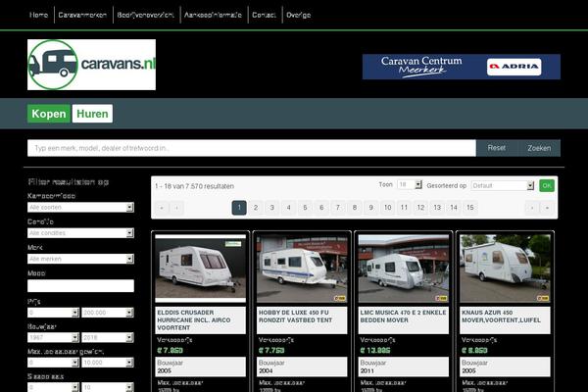Open the Elddis Crusader Hurricane listing title
Image resolution: width=588 pixels, height=392 pixels.
pos(194,320)
